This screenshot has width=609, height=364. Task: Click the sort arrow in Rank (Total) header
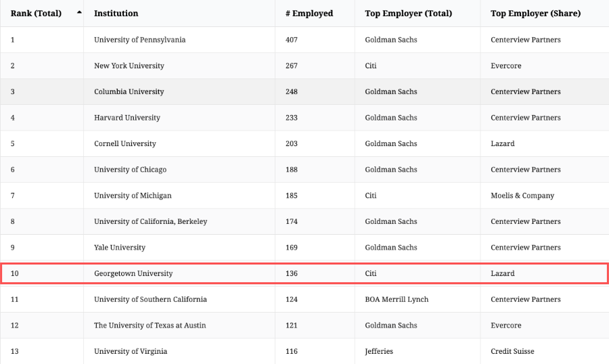[79, 12]
